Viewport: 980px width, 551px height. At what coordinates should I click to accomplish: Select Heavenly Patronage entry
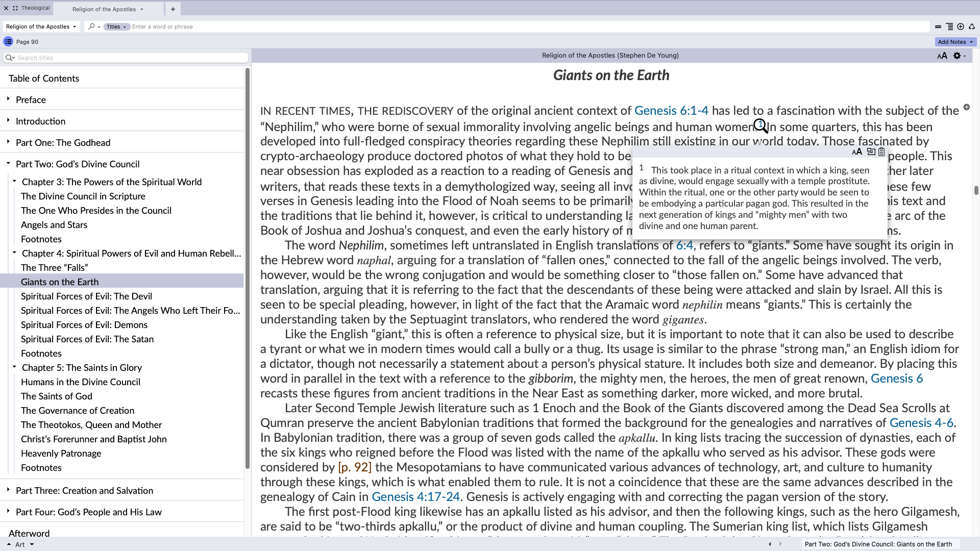pyautogui.click(x=61, y=454)
